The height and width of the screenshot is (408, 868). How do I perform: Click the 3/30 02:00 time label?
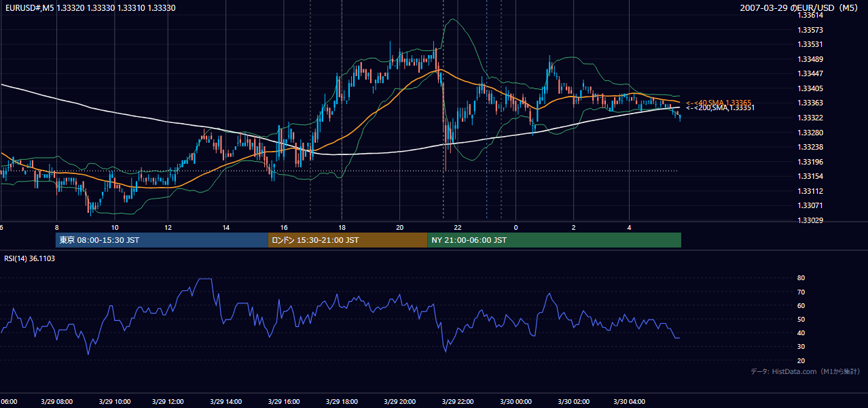[573, 401]
